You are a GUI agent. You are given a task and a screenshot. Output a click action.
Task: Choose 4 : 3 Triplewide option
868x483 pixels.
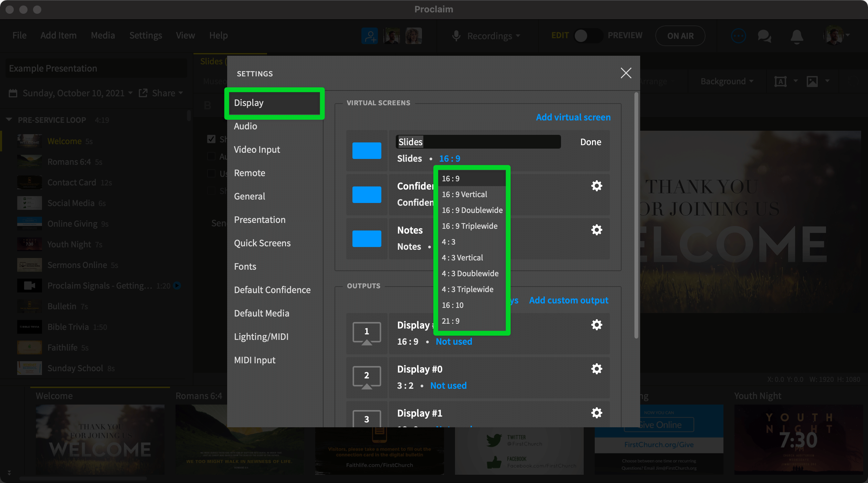[x=472, y=289]
